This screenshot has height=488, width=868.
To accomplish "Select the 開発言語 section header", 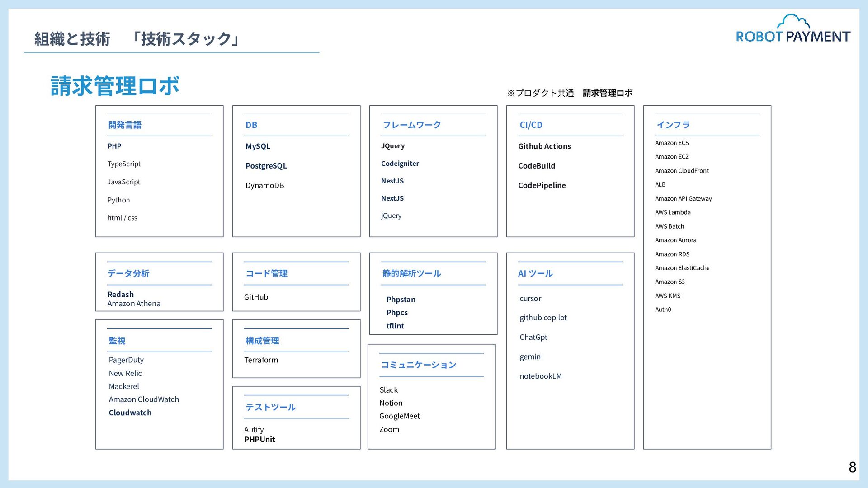I will click(125, 125).
